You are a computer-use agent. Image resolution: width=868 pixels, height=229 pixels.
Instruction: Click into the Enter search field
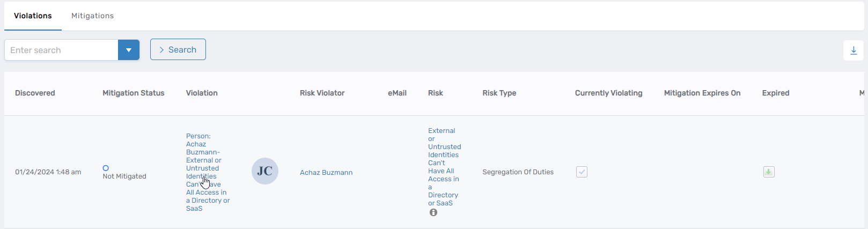(61, 50)
